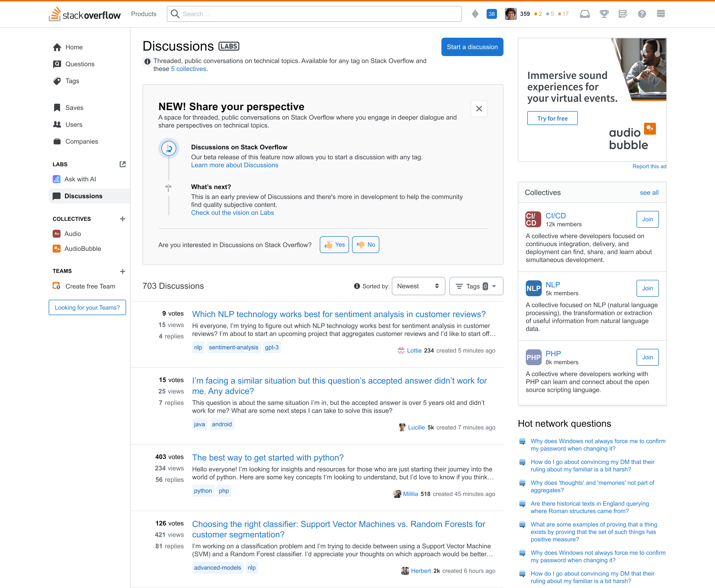Click the help icon in the top navigation bar
Screen dimensions: 715x588
(643, 14)
